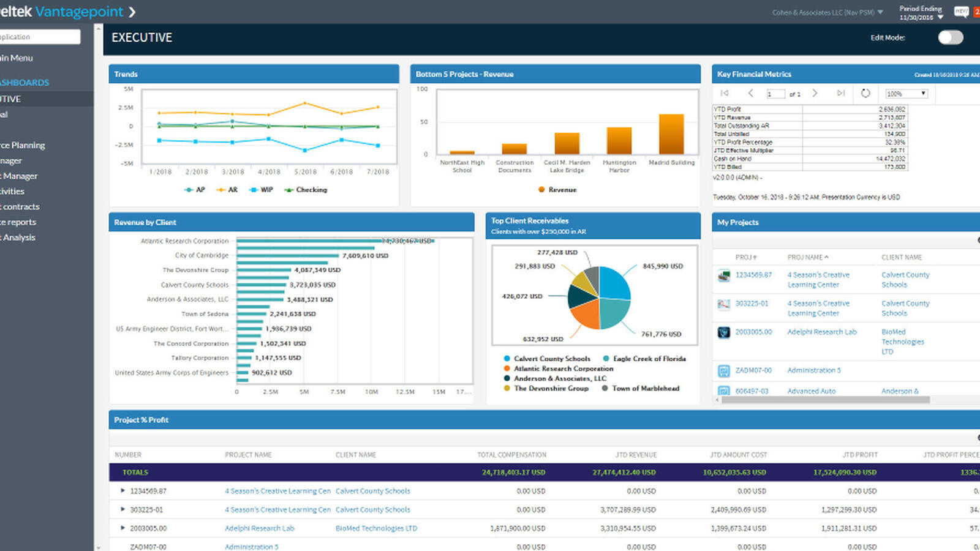Toggle Atlantic Research Corporation in pie legend
Viewport: 980px width, 551px height.
558,369
